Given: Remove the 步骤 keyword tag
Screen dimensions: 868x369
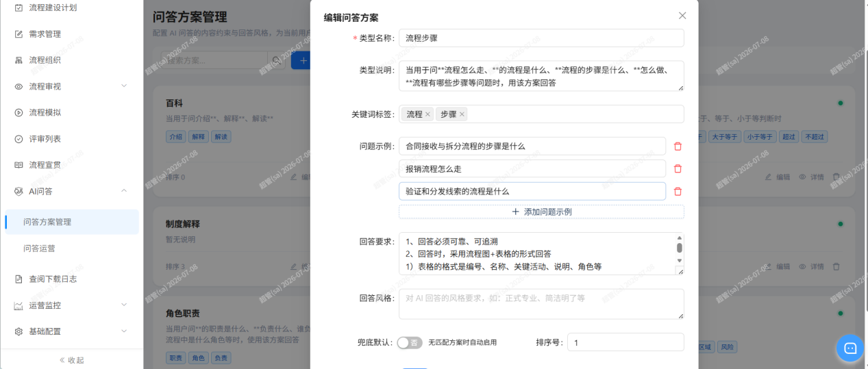Looking at the screenshot, I should pos(462,114).
